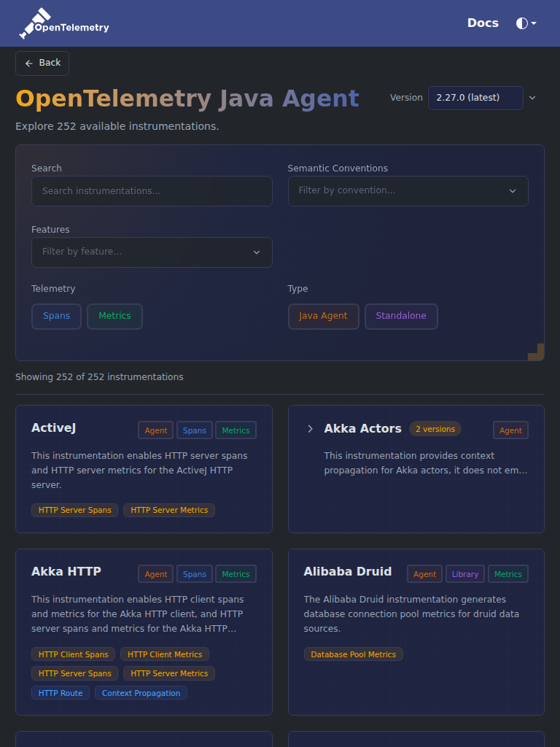Select the HTTP Route tag on Akka HTTP
The image size is (560, 747).
pyautogui.click(x=61, y=693)
